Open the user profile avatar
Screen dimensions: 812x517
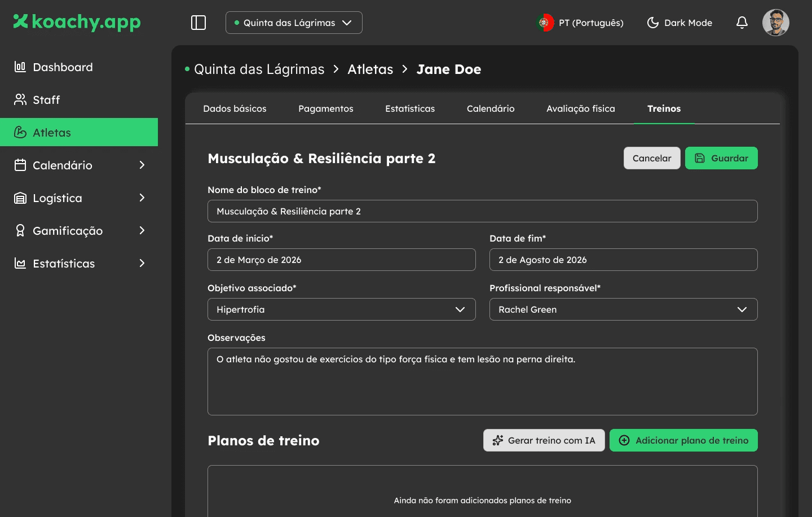click(776, 23)
